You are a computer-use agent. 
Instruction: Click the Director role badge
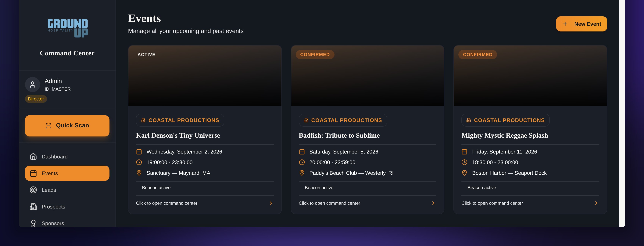click(36, 99)
